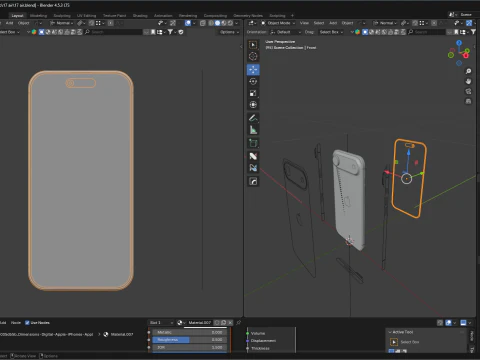Viewport: 480px width, 360px height.
Task: Open the Add menu in right viewport
Action: click(x=333, y=23)
